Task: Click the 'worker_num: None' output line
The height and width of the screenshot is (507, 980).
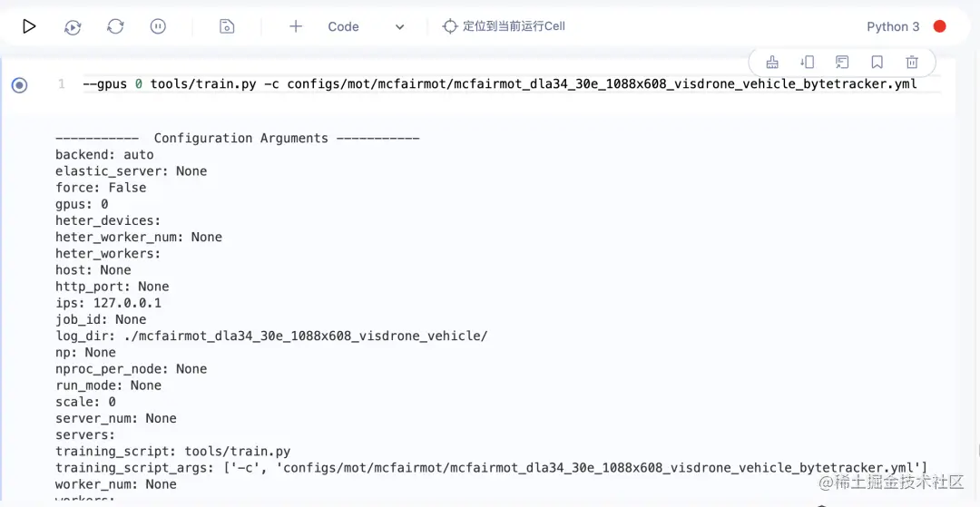Action: point(116,484)
